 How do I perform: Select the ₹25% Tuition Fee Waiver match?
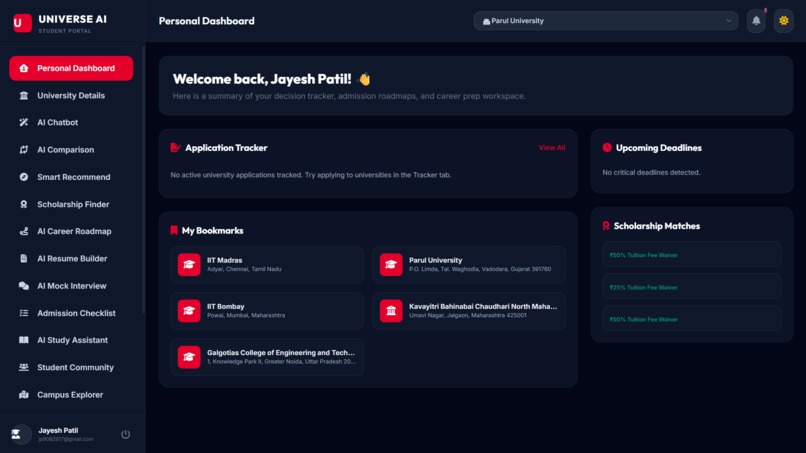pyautogui.click(x=692, y=287)
